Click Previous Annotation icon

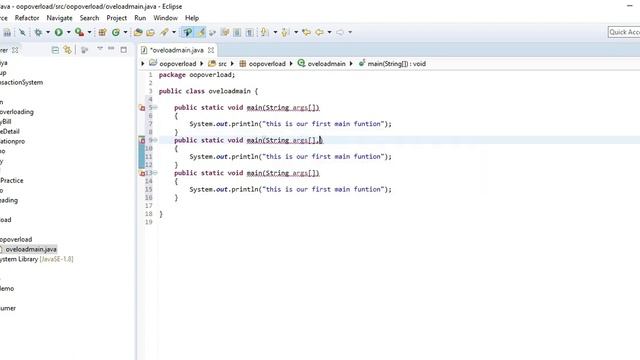(x=285, y=32)
